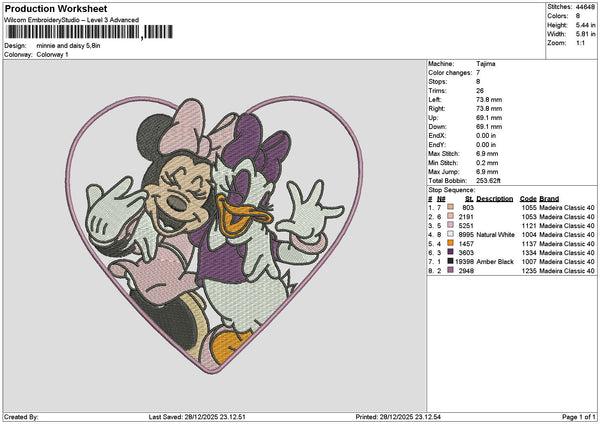Click the Brand column header
This screenshot has height=424, width=600.
549,199
